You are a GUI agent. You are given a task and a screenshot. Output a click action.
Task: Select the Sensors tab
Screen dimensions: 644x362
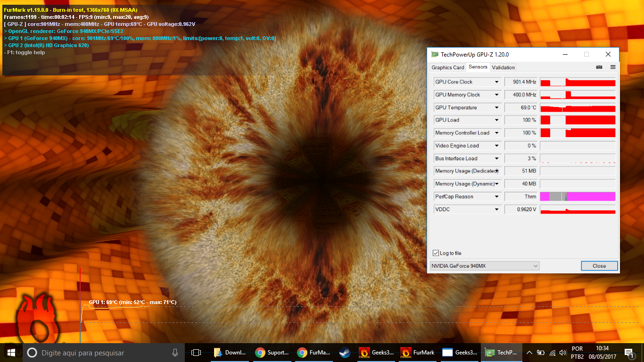click(x=478, y=67)
